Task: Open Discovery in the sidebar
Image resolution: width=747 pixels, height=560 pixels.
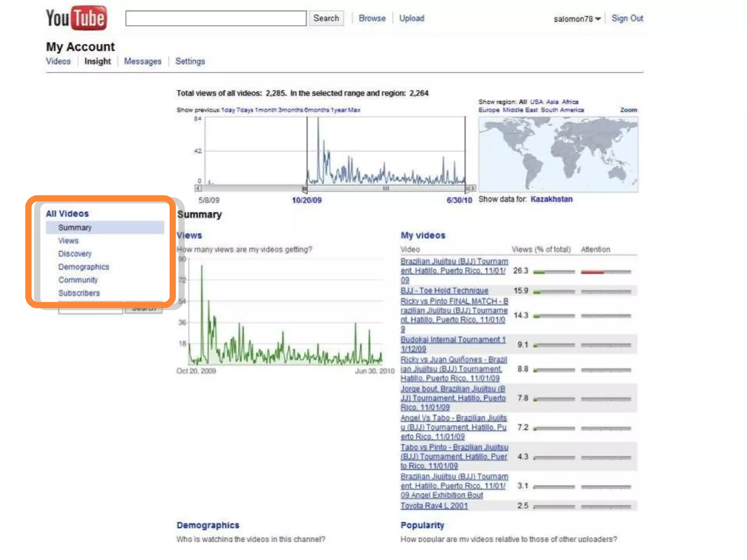Action: click(75, 254)
